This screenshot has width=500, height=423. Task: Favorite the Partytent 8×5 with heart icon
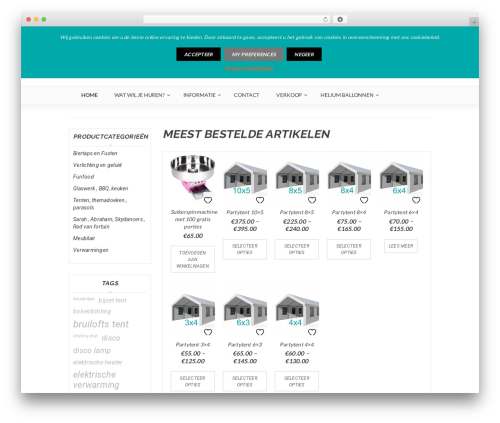pyautogui.click(x=312, y=200)
